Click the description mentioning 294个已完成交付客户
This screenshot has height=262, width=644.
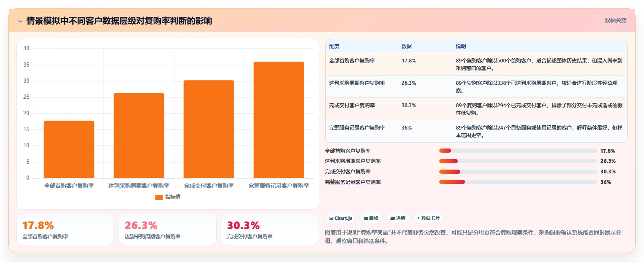(x=539, y=109)
